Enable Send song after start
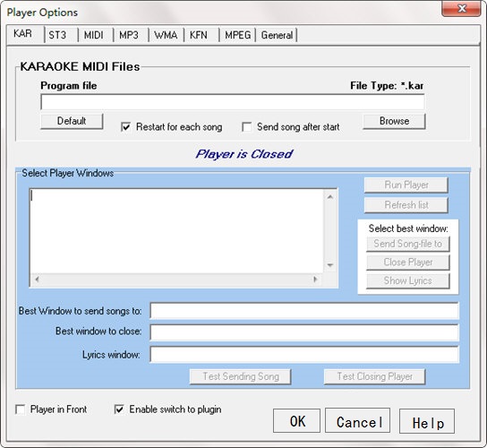 (246, 127)
